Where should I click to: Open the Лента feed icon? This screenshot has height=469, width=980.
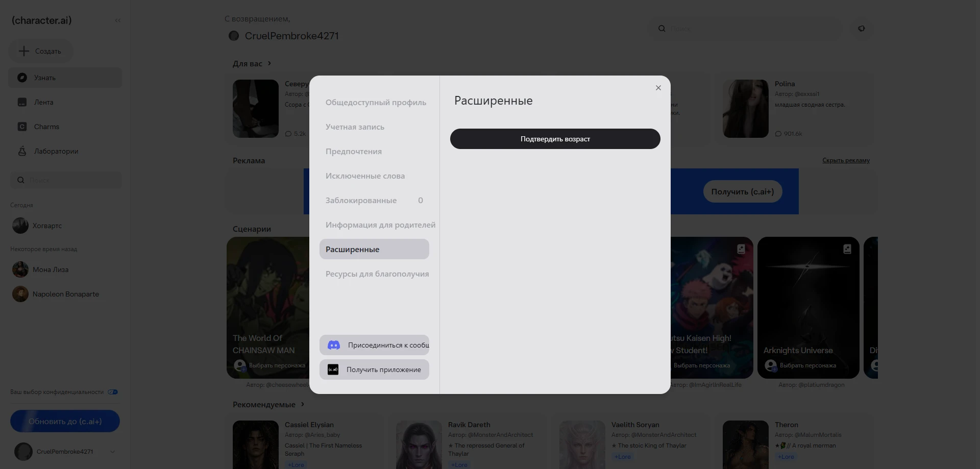(22, 102)
